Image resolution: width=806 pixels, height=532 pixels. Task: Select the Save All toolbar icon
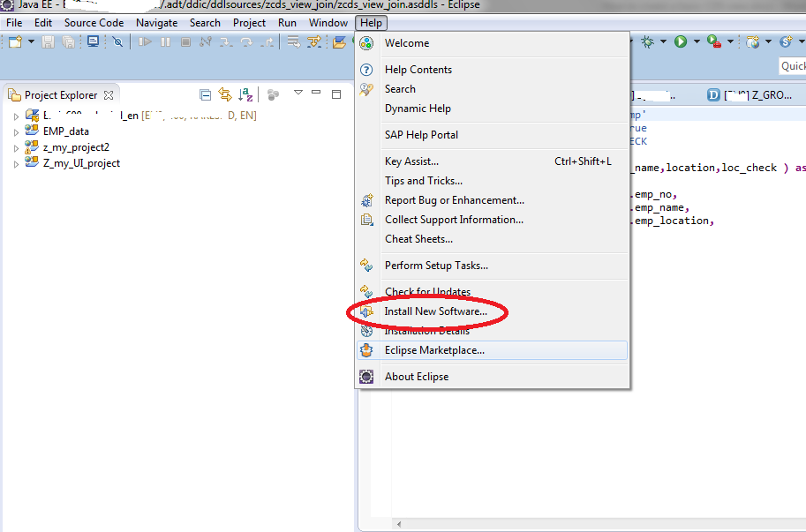click(69, 41)
